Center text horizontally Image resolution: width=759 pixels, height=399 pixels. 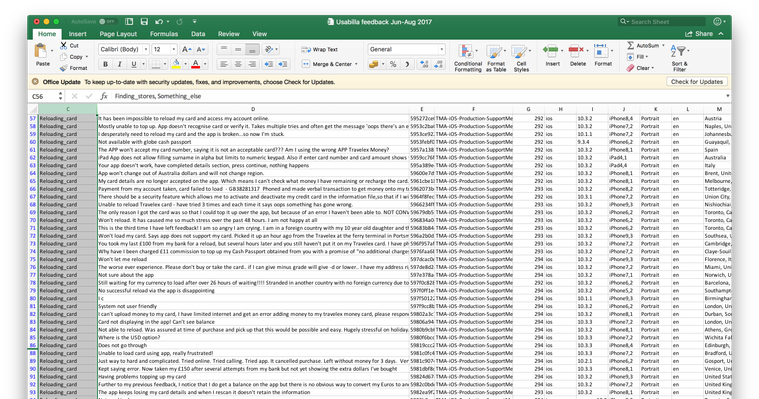tap(238, 64)
